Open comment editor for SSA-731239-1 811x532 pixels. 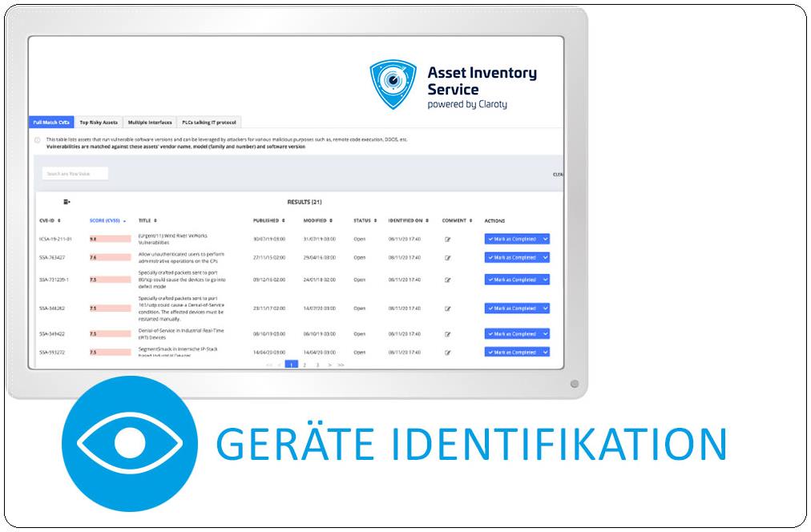coord(448,280)
